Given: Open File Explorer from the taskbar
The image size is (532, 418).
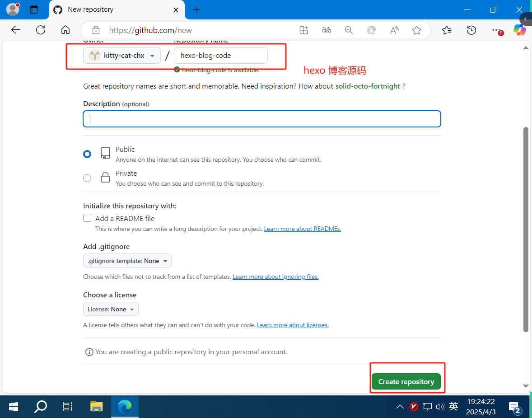Looking at the screenshot, I should click(96, 406).
